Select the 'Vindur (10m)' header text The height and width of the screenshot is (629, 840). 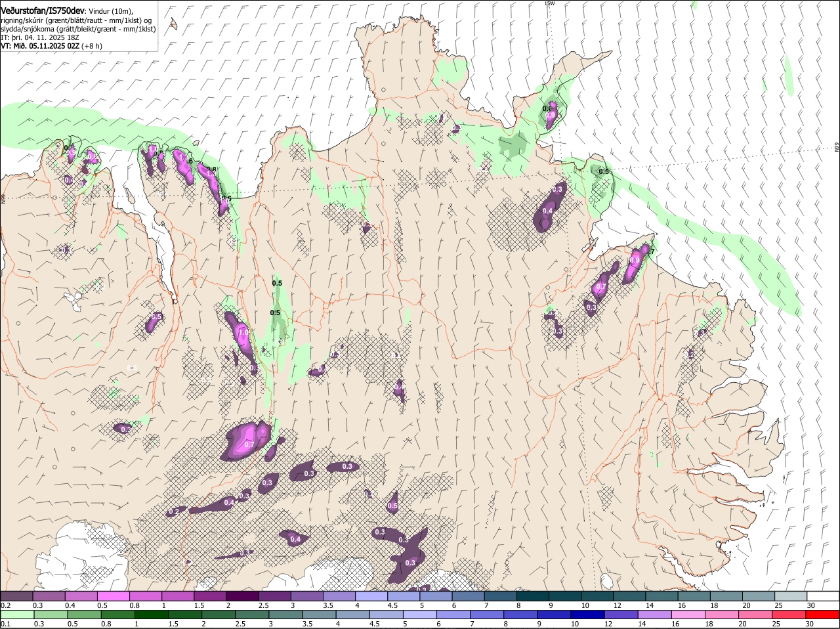[x=110, y=11]
